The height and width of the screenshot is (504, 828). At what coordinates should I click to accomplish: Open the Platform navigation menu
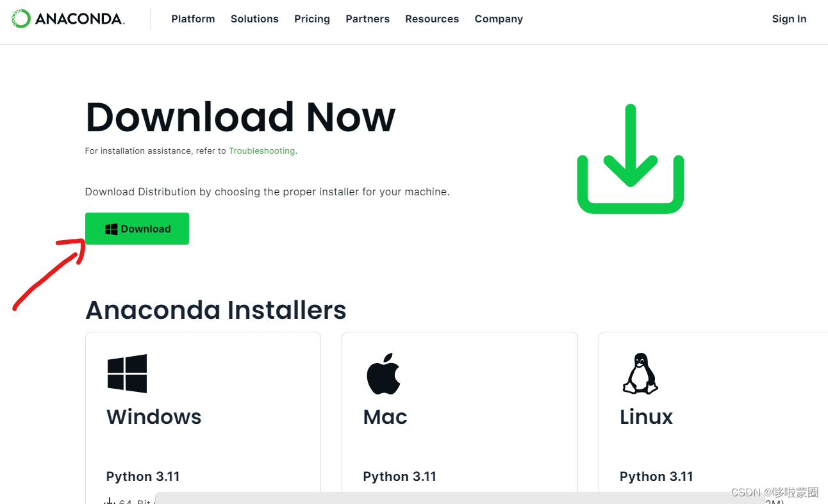click(193, 19)
